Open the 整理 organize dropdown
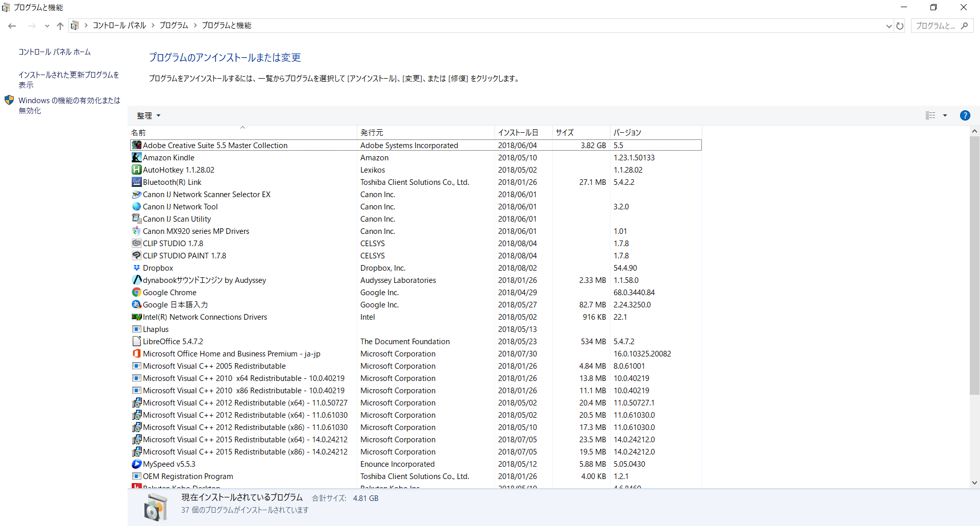The image size is (980, 526). 149,116
